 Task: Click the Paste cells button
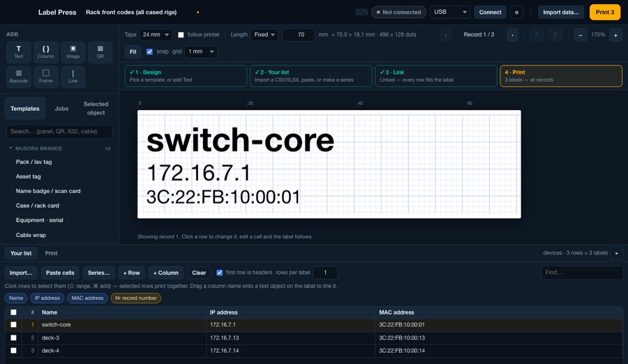60,273
